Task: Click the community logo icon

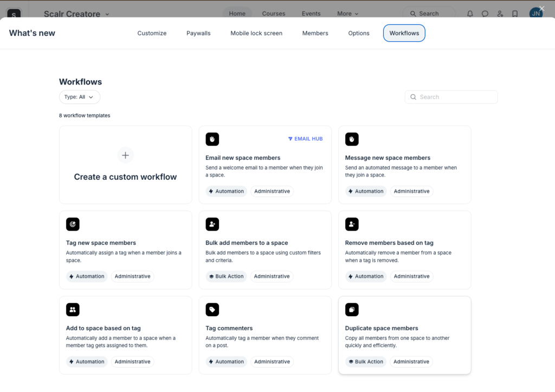Action: pos(14,14)
